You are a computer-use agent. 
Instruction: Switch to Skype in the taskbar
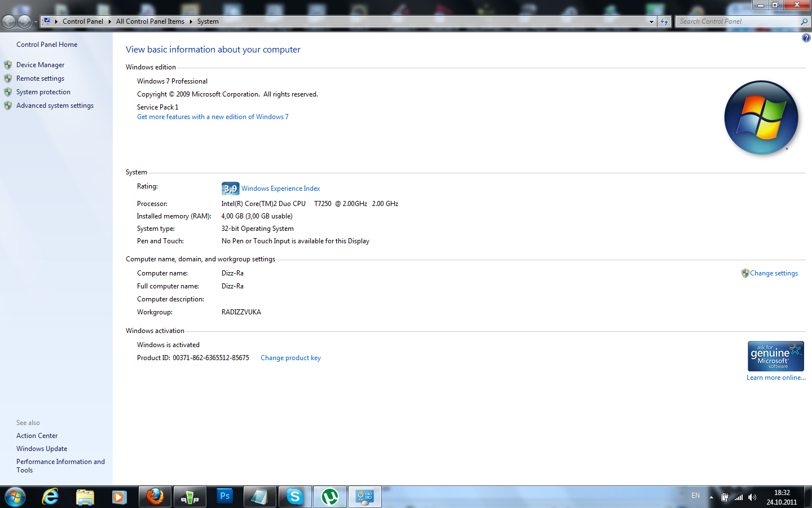(295, 497)
